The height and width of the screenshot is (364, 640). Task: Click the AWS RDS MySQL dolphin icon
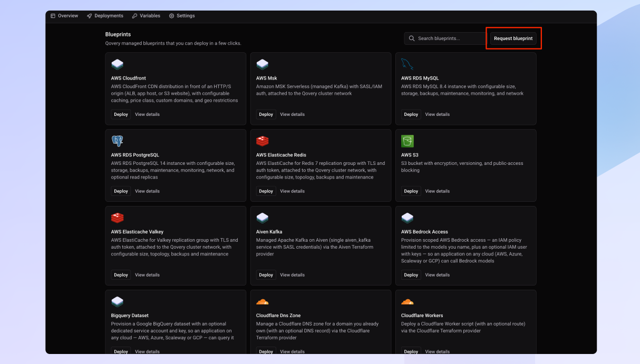coord(407,64)
